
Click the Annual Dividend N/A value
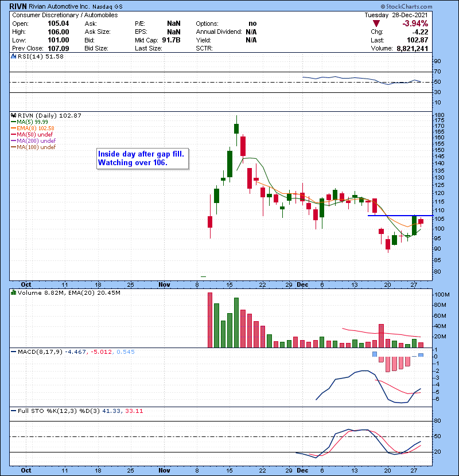(251, 32)
